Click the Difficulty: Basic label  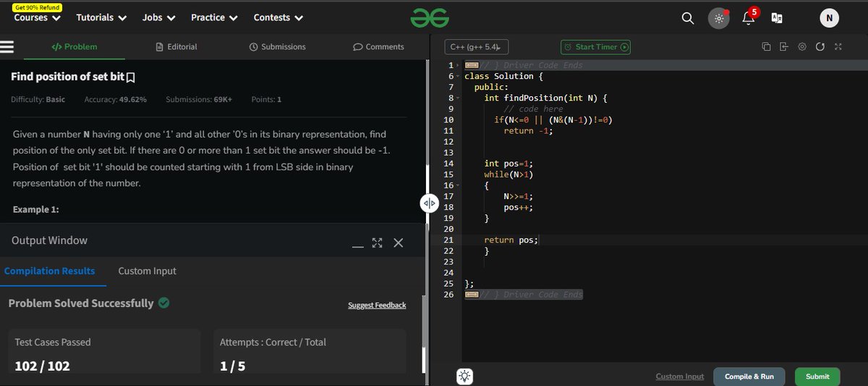coord(38,99)
